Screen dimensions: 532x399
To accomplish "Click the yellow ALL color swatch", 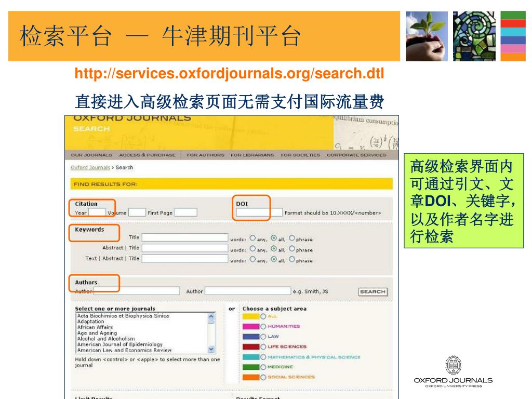I will point(251,316).
